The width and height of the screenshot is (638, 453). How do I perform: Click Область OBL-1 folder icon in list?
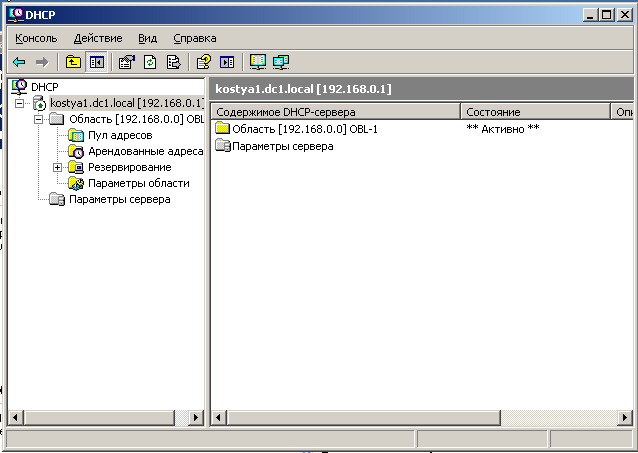click(223, 129)
